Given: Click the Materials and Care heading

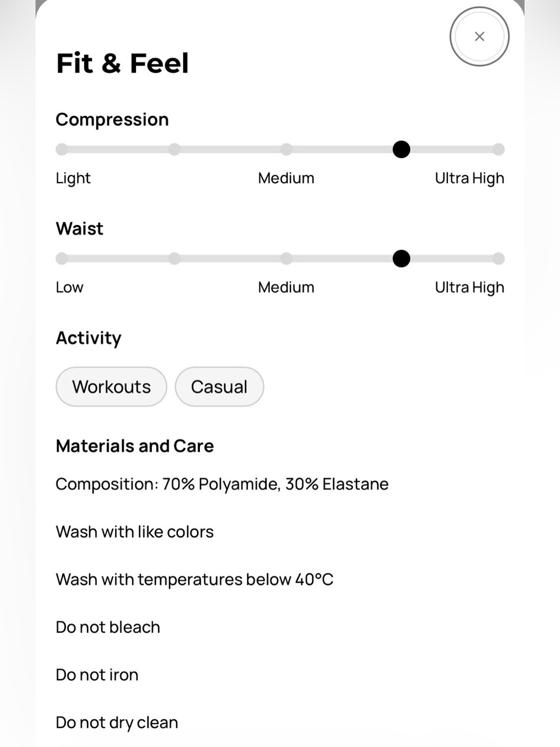Looking at the screenshot, I should 135,446.
